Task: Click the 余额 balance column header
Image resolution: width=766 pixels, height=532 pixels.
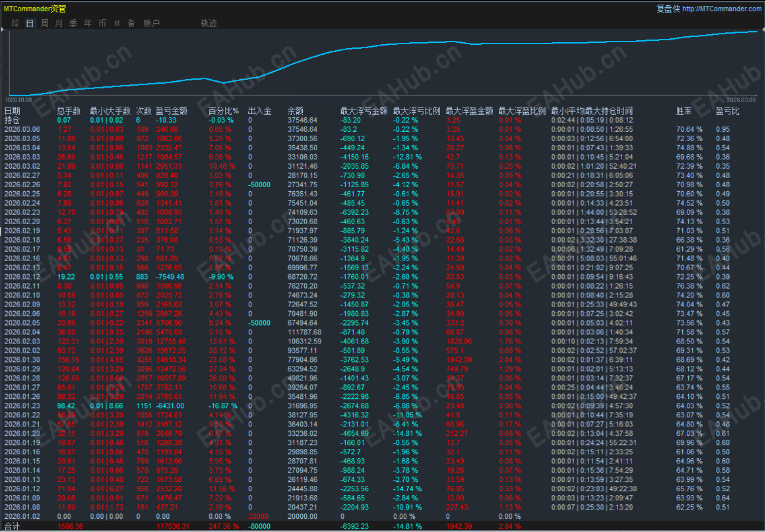Action: (x=295, y=111)
